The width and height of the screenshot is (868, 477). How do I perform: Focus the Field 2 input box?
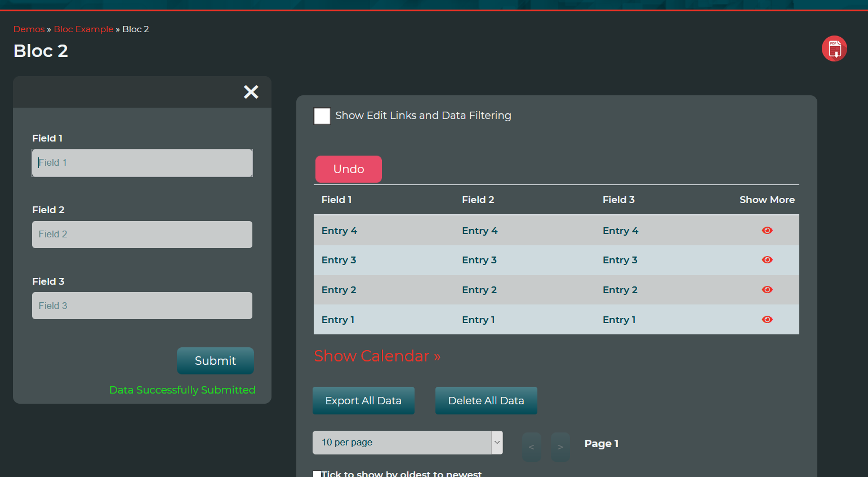point(142,235)
